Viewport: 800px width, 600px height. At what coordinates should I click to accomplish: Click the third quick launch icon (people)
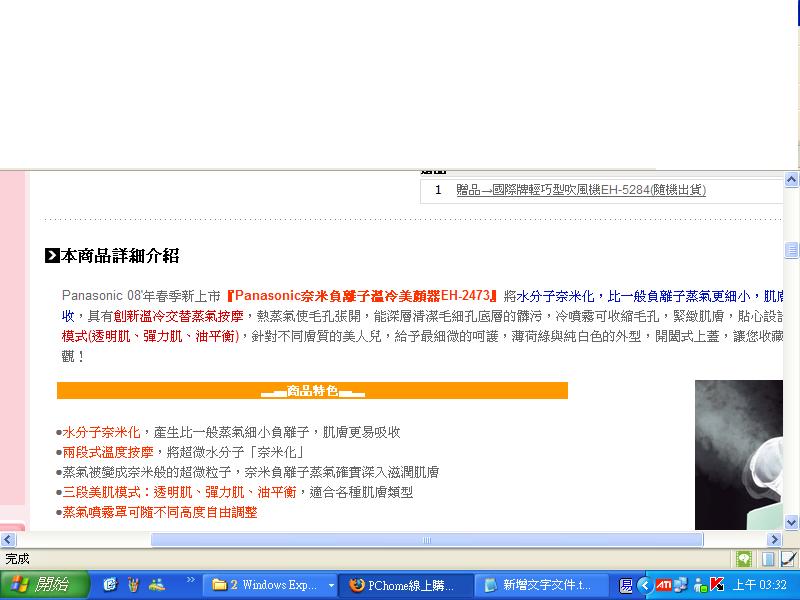coord(156,585)
